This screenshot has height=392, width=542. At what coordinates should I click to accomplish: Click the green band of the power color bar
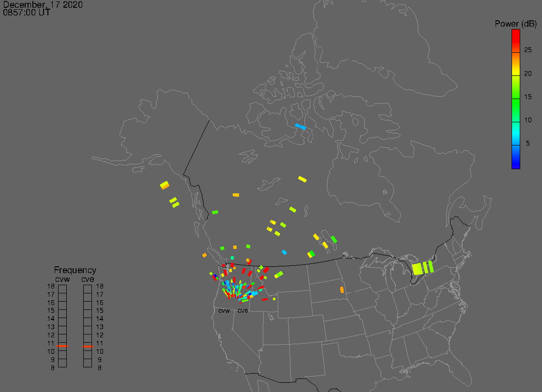click(x=516, y=111)
